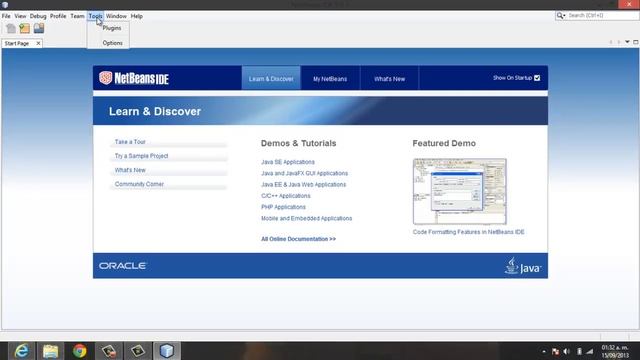This screenshot has height=360, width=640.
Task: Click the New File toolbar icon
Action: pos(11,28)
